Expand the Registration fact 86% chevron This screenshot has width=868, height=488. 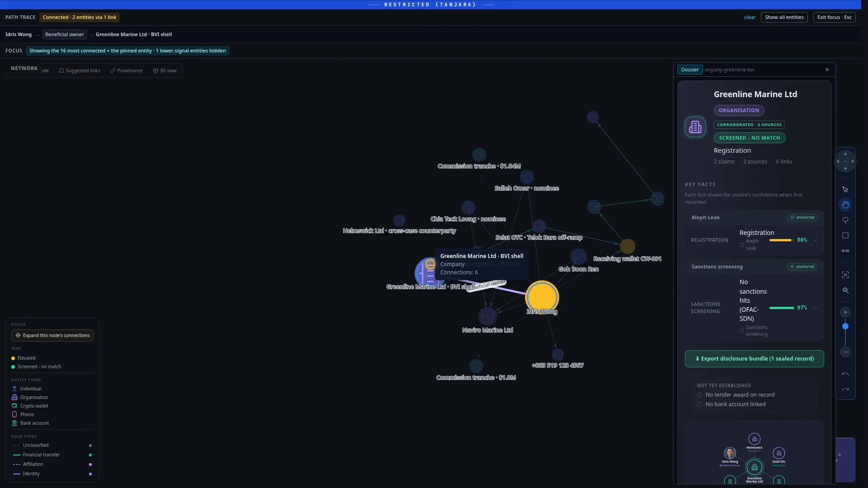click(815, 240)
